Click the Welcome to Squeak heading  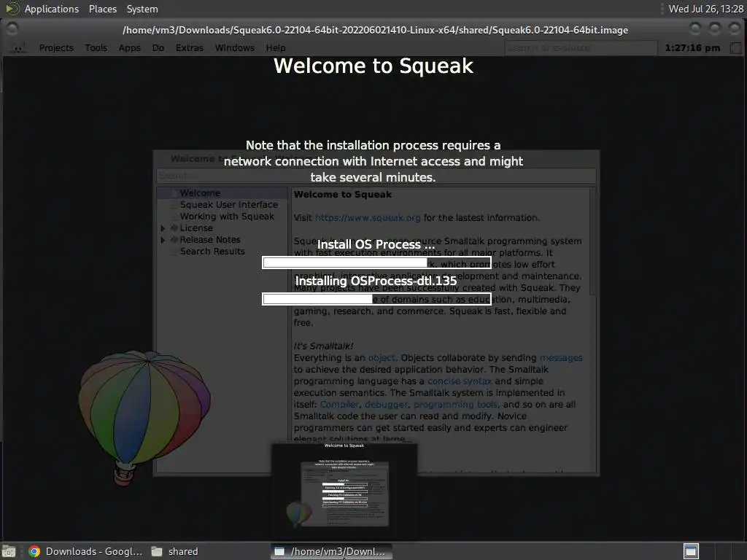(373, 66)
